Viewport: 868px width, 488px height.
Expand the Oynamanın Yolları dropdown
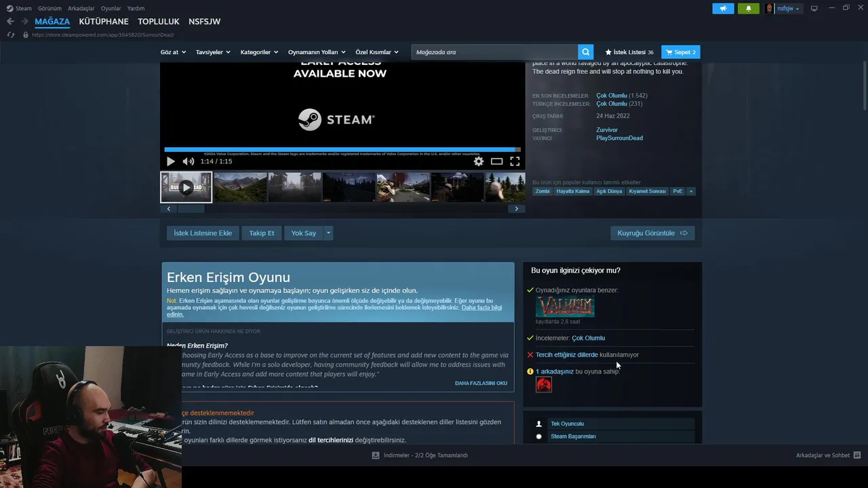coord(317,52)
